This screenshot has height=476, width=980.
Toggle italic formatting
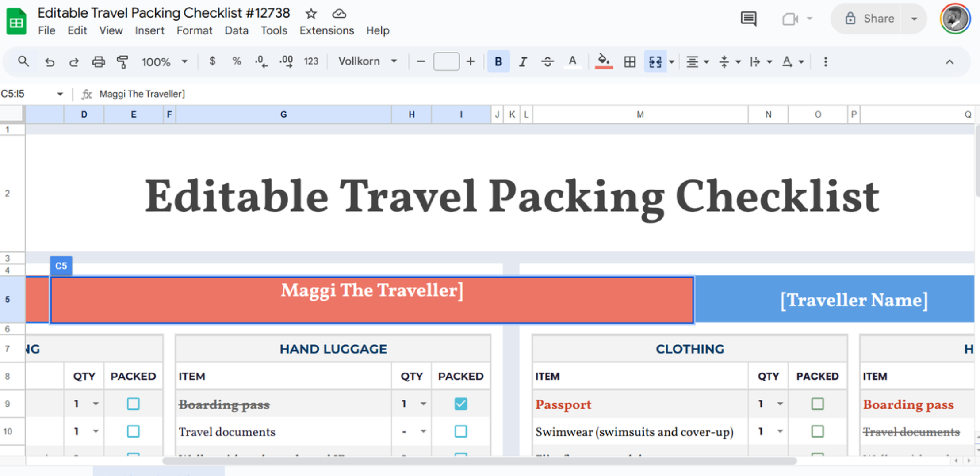click(523, 61)
